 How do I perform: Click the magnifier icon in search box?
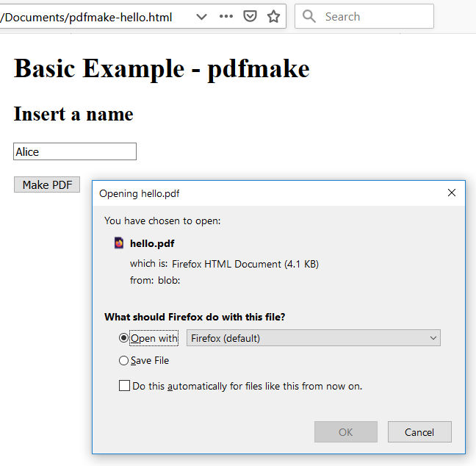coord(309,16)
